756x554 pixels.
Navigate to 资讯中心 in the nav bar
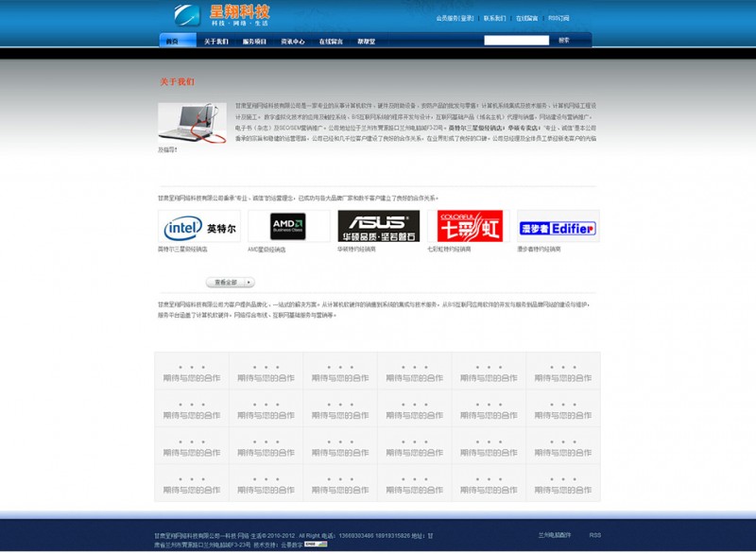[x=293, y=42]
